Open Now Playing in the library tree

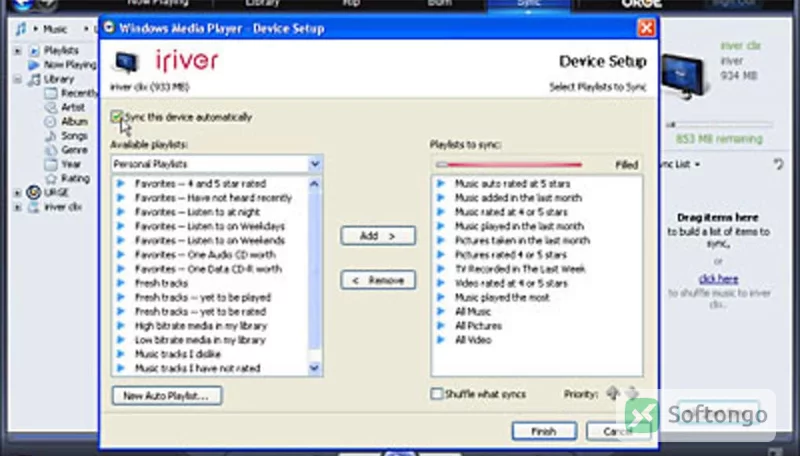[x=70, y=65]
